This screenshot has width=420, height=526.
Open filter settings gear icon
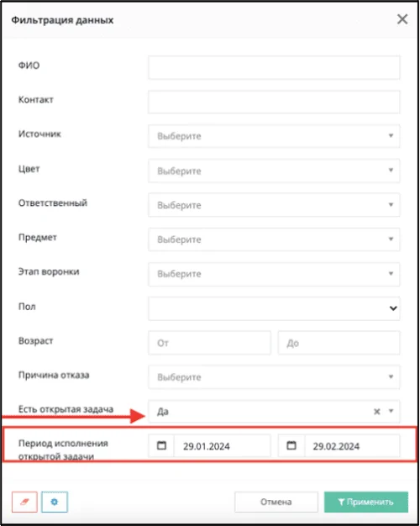(55, 502)
